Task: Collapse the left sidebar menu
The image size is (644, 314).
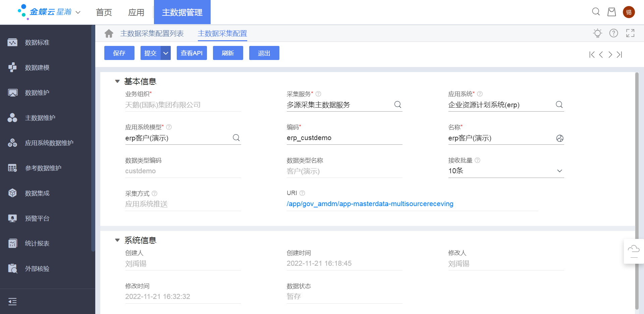Action: click(12, 302)
